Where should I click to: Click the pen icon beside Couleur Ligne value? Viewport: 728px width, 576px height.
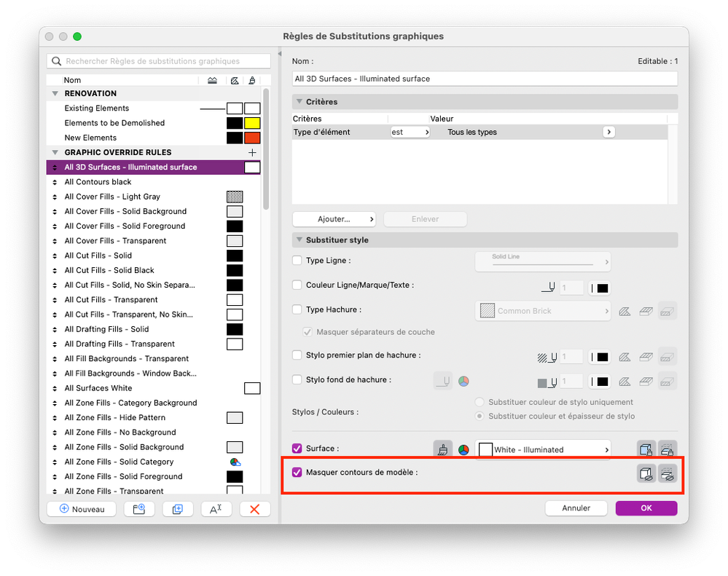548,288
